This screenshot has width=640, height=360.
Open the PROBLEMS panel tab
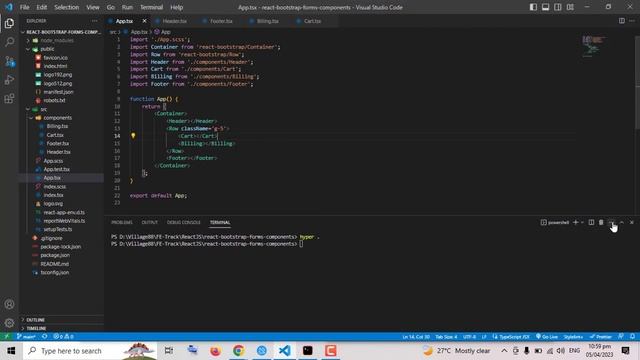[x=122, y=222]
